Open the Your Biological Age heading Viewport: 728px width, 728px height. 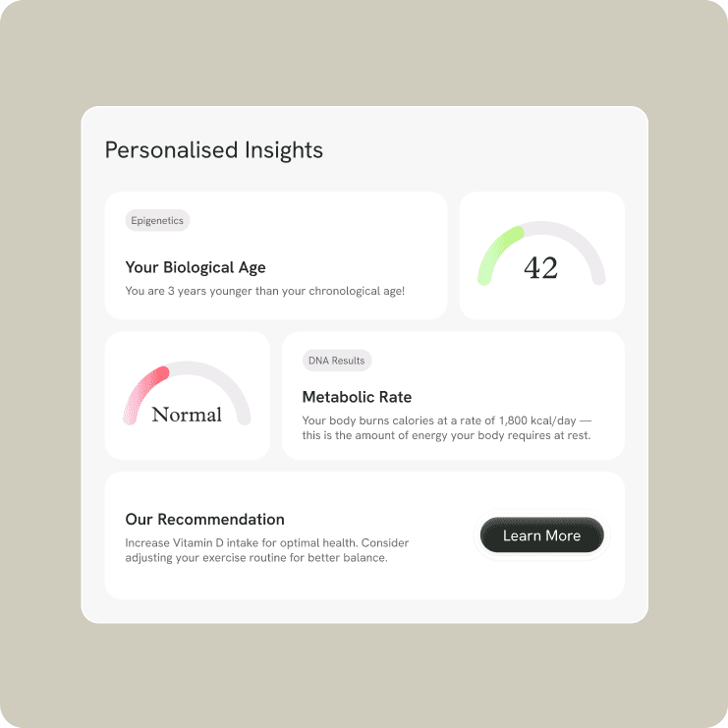tap(196, 267)
